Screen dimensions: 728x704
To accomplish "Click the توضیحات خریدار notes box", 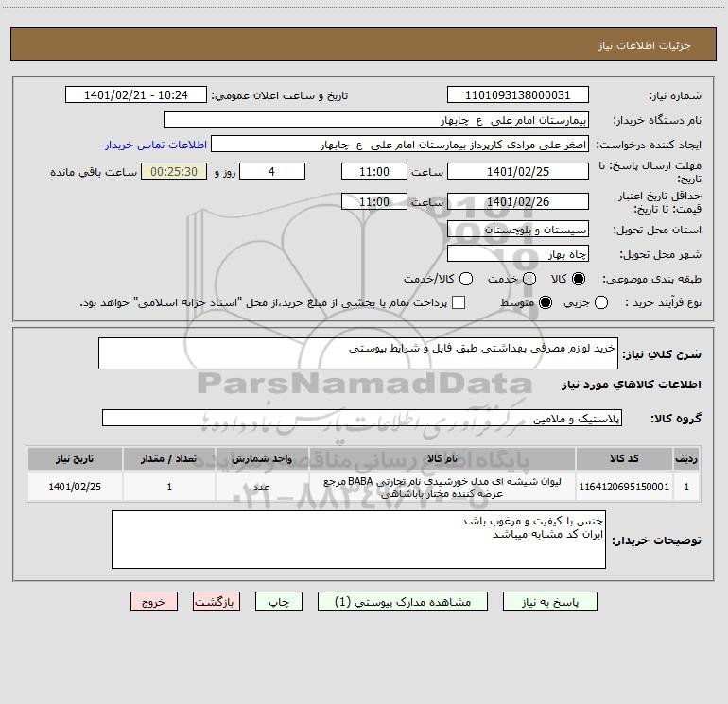I will pyautogui.click(x=358, y=540).
